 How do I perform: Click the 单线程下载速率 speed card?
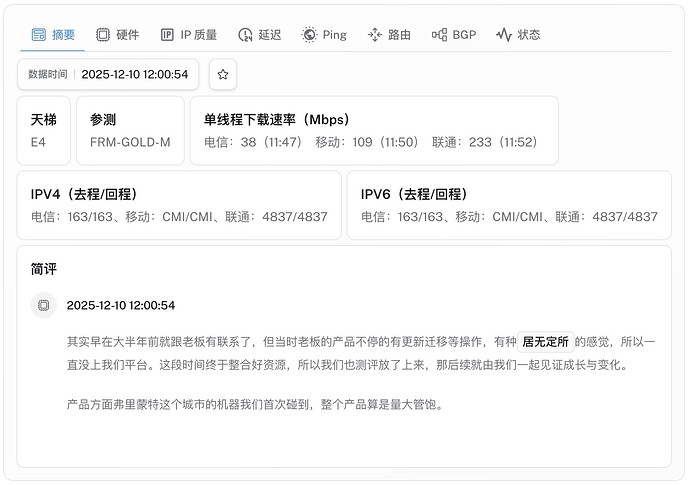374,131
